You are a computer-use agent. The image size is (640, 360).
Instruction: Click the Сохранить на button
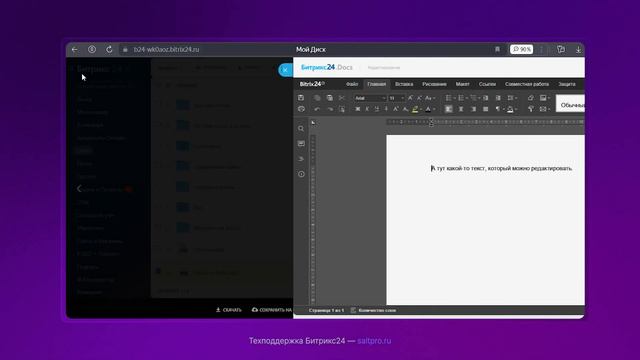pyautogui.click(x=272, y=310)
